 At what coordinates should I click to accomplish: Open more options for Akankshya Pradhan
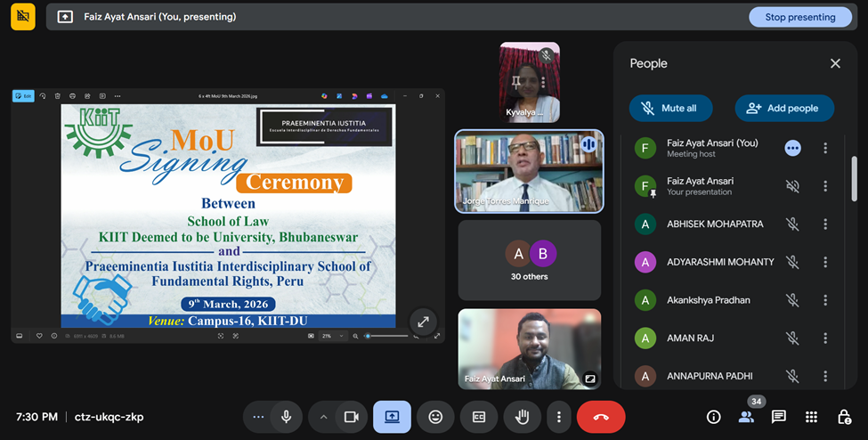point(825,300)
